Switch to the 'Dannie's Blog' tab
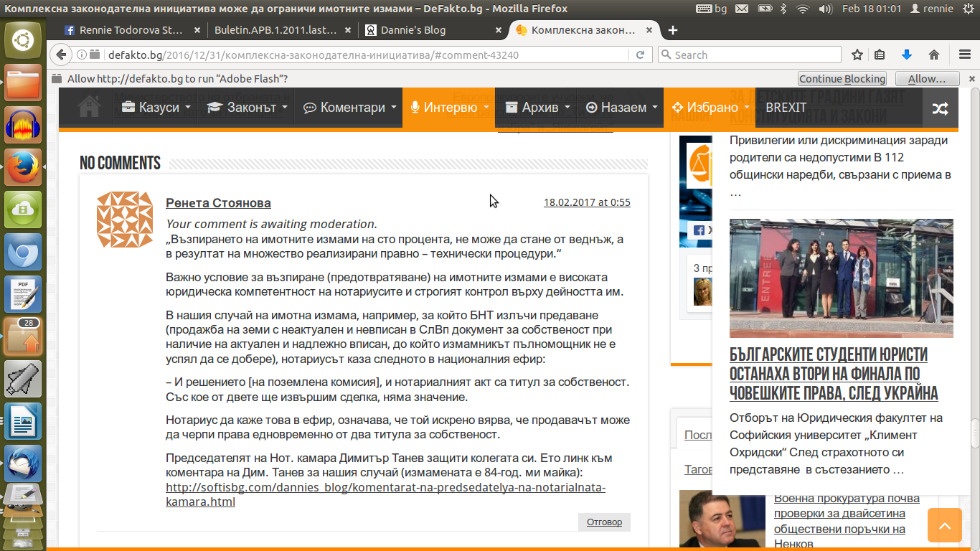This screenshot has width=980, height=551. 433,30
